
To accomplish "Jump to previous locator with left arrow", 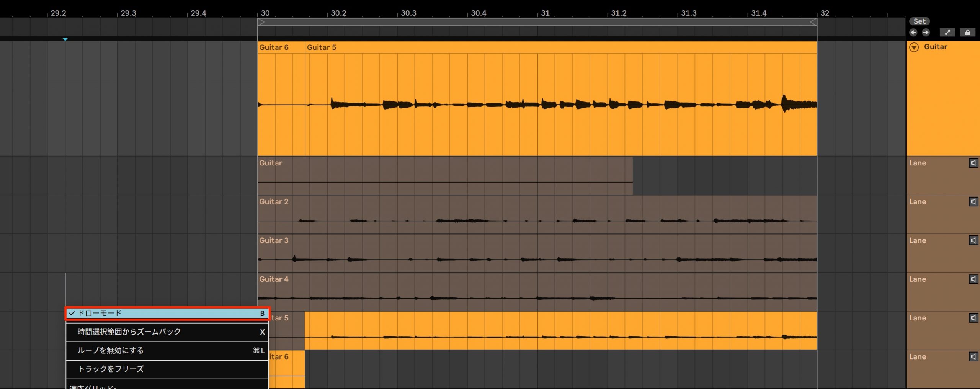I will (x=913, y=33).
